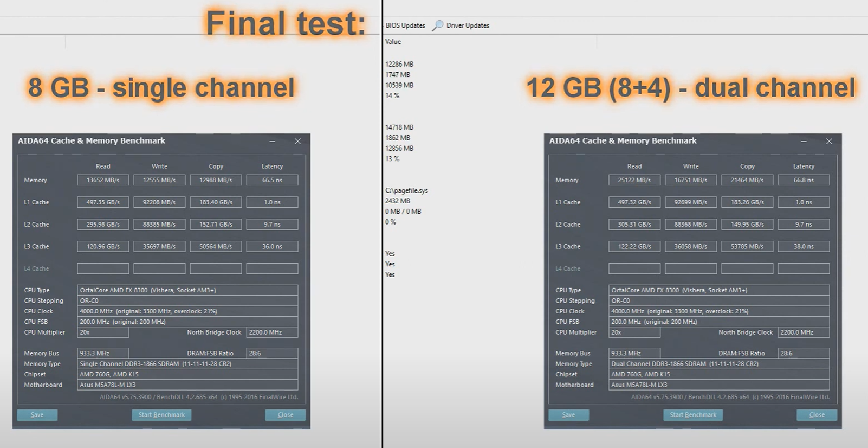
Task: Select the 12555 MB/s memory write value
Action: pos(159,180)
